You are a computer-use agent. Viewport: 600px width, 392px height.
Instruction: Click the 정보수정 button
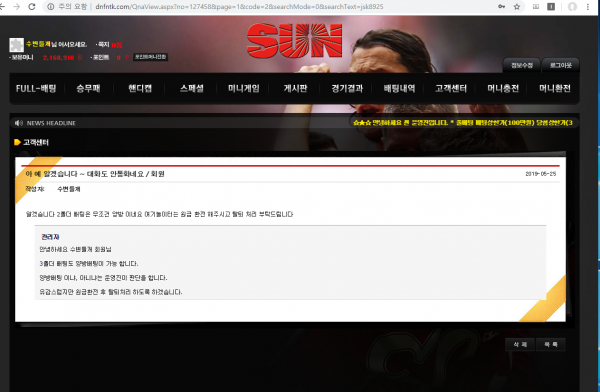(x=522, y=65)
